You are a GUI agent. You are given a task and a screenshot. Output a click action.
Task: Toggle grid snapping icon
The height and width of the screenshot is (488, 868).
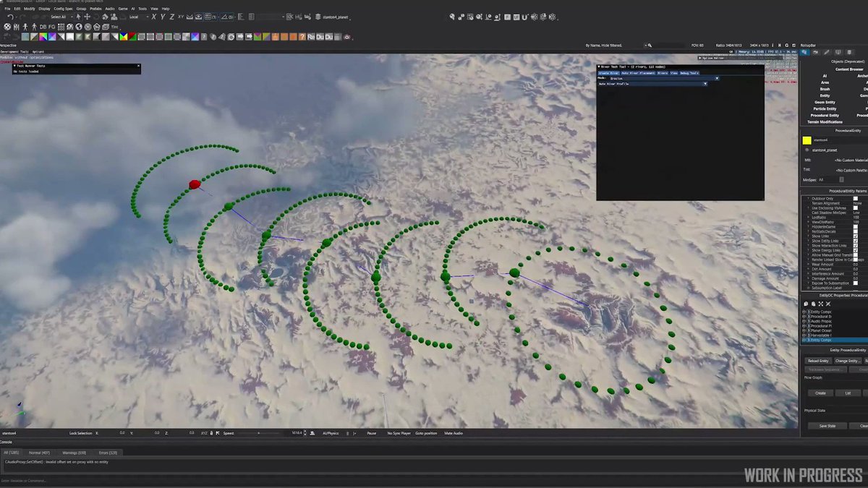[x=210, y=17]
